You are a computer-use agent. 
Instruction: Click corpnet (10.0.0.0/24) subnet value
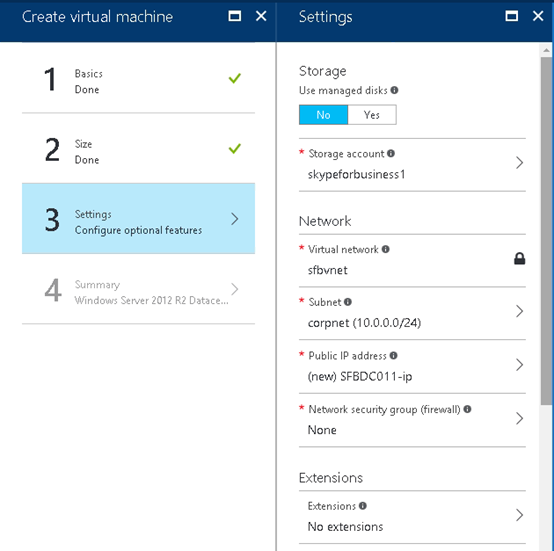[364, 323]
